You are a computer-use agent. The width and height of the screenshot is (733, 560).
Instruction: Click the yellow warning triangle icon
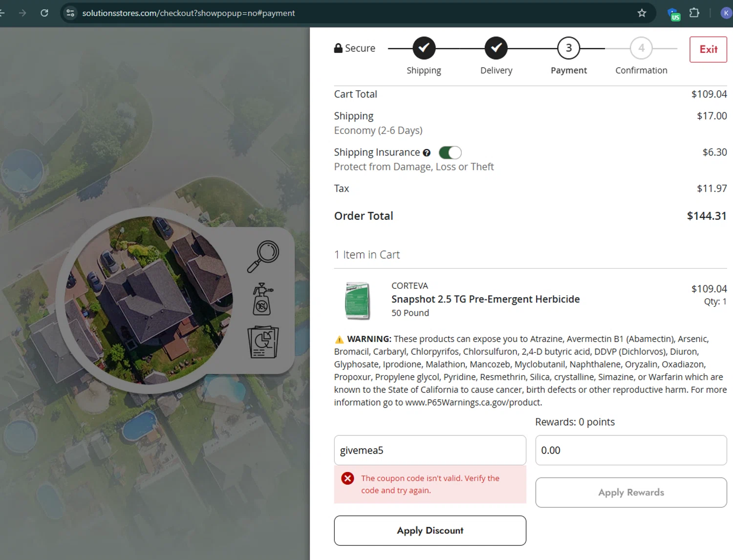pos(339,340)
